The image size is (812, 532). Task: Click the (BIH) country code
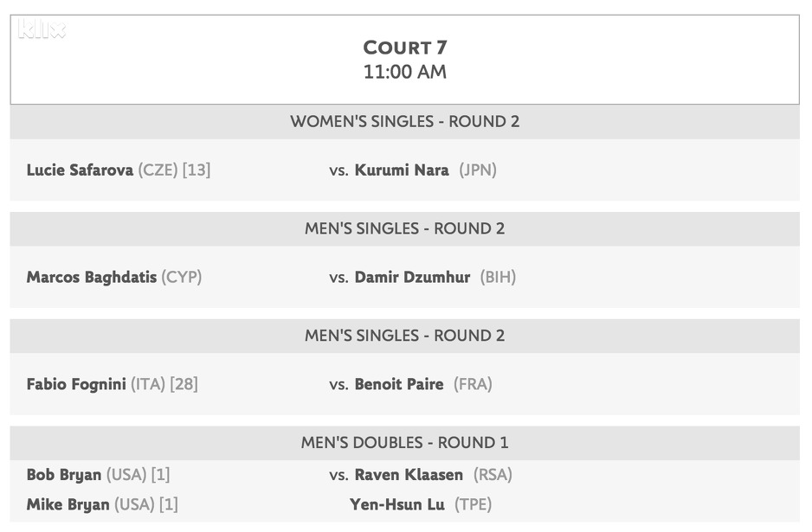(x=498, y=278)
